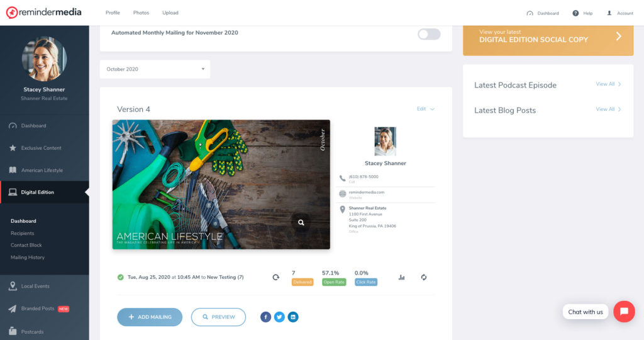Click the Preview button
This screenshot has width=644, height=340.
point(218,317)
